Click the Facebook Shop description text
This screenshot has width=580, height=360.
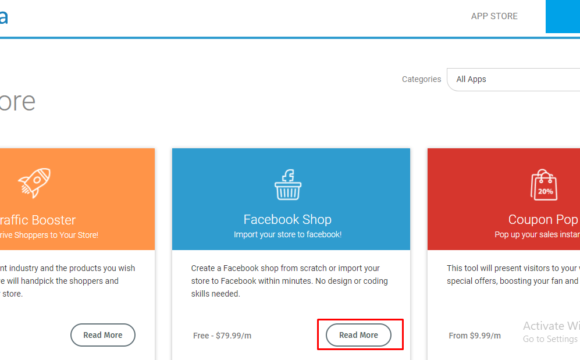tap(289, 281)
